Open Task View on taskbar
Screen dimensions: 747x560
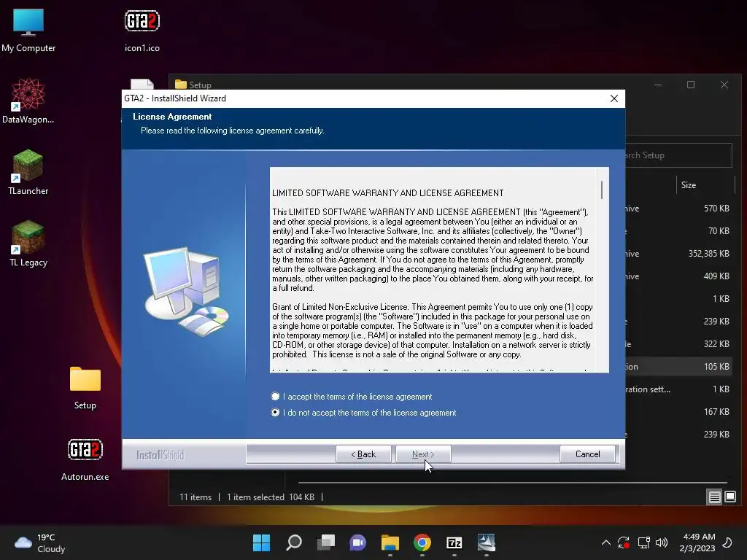coord(326,542)
